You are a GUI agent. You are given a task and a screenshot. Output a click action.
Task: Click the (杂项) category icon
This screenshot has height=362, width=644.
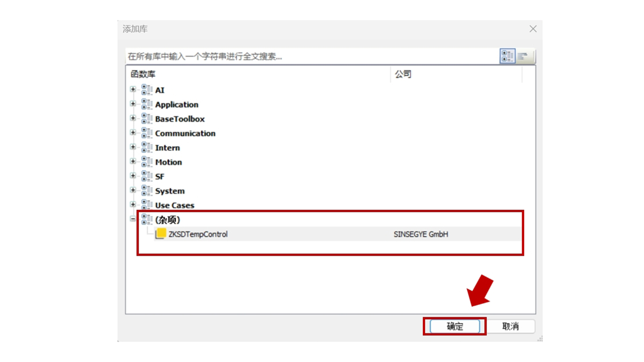tap(147, 219)
